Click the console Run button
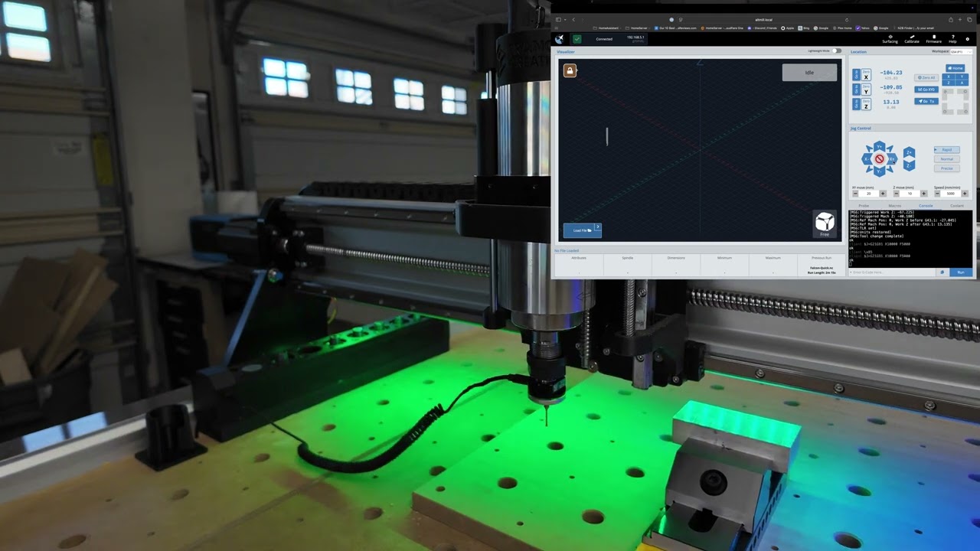The height and width of the screenshot is (551, 980). 961,272
